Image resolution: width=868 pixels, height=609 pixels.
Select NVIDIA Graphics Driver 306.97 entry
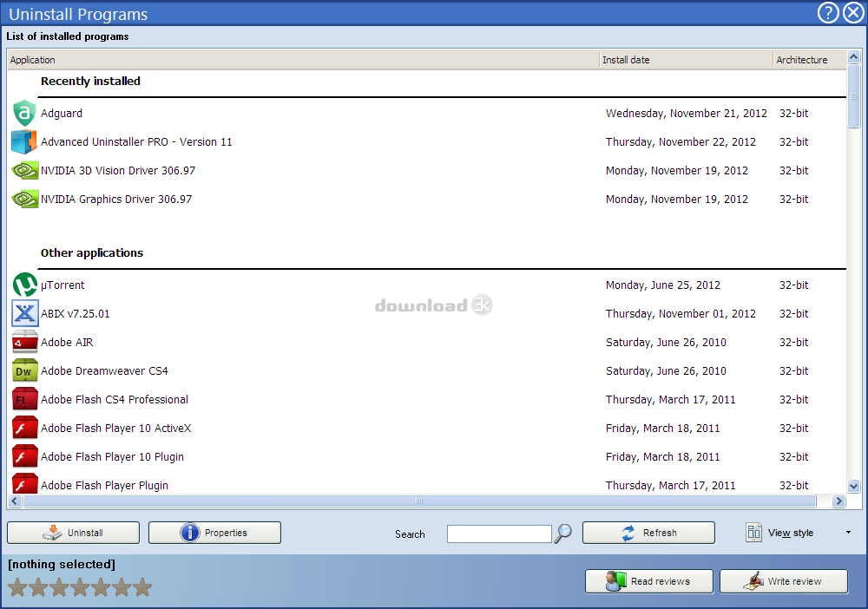(427, 200)
